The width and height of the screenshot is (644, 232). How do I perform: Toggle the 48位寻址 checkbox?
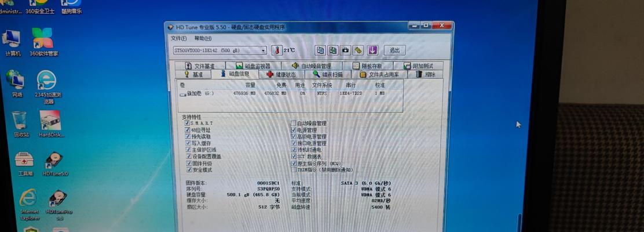(x=188, y=129)
